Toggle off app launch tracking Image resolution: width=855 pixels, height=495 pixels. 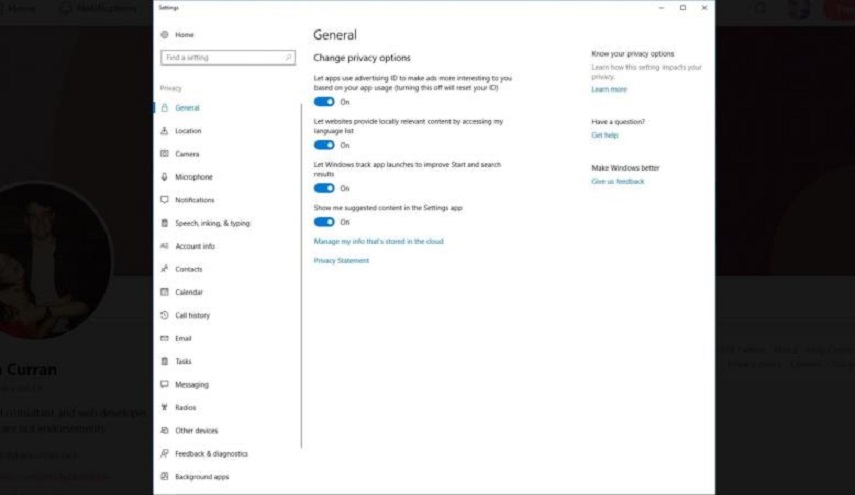324,188
